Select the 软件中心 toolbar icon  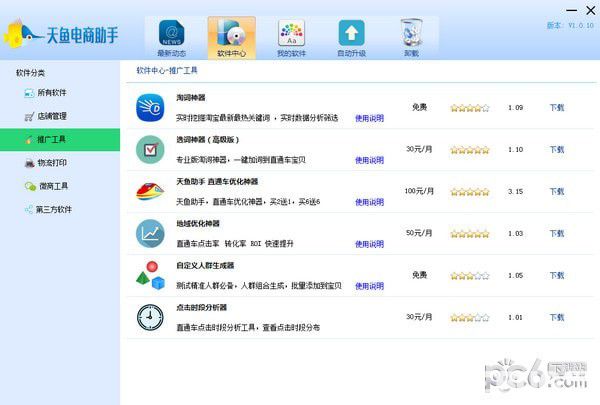(x=232, y=38)
